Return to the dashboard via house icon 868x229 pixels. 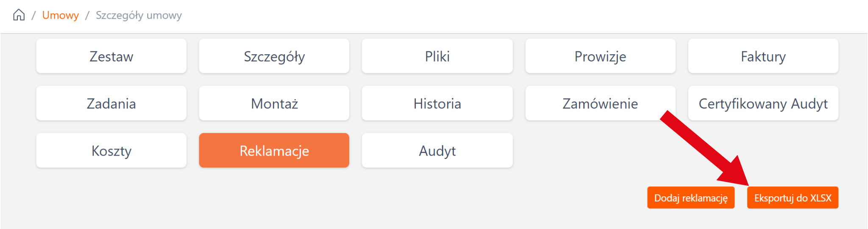click(19, 15)
